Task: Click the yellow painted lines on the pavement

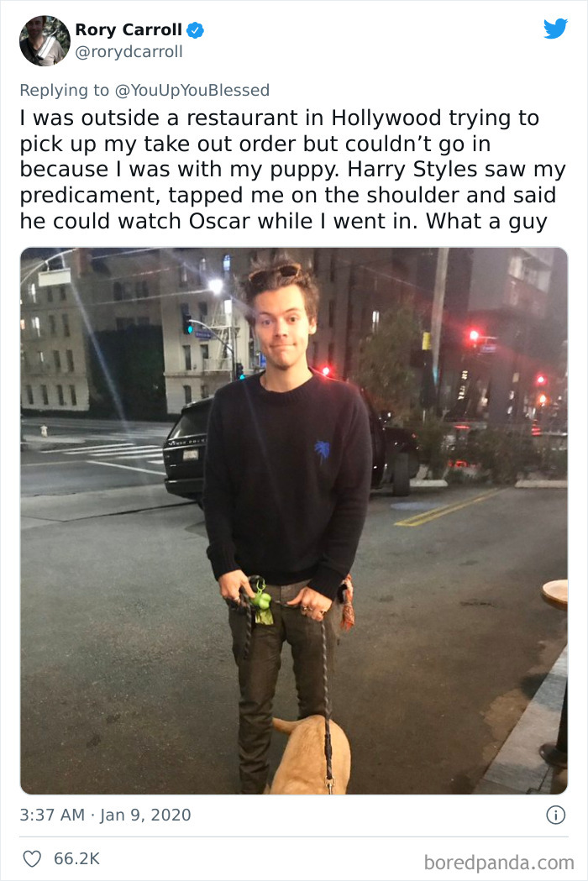Action: [449, 508]
